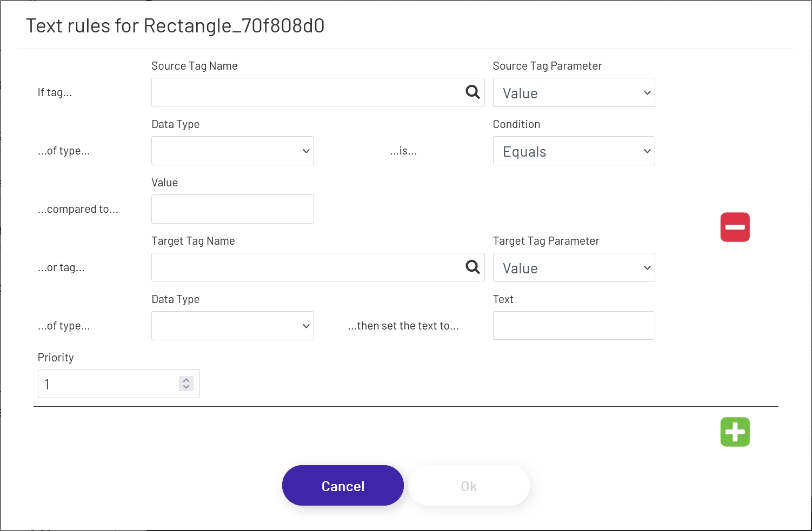Click the chevron on the Equals Condition dropdown
Screen dimensions: 812x531
(647, 151)
